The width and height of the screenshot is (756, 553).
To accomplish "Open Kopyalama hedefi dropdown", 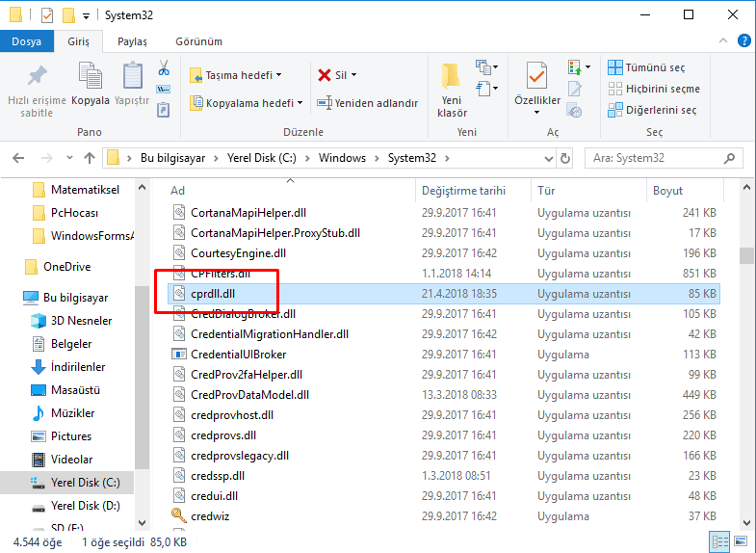I will (x=246, y=103).
